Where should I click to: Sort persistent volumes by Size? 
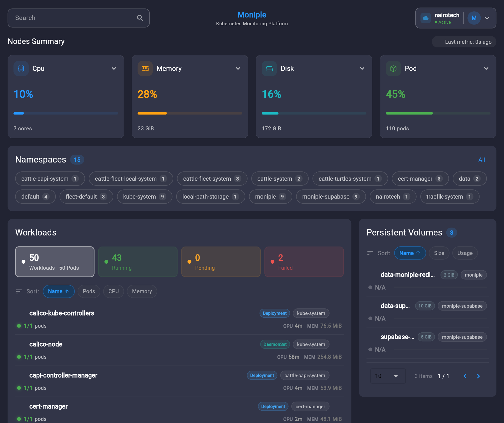[x=439, y=253]
